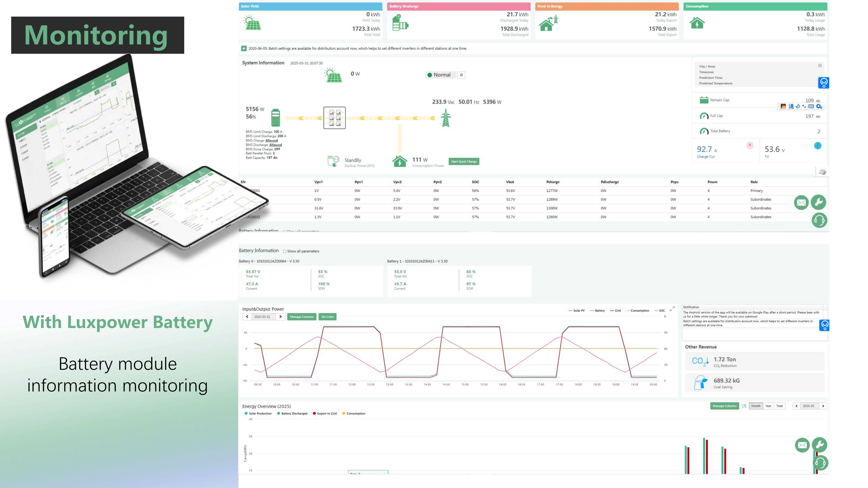This screenshot has width=868, height=488.
Task: Click the Coal Saving icon
Action: tap(701, 383)
